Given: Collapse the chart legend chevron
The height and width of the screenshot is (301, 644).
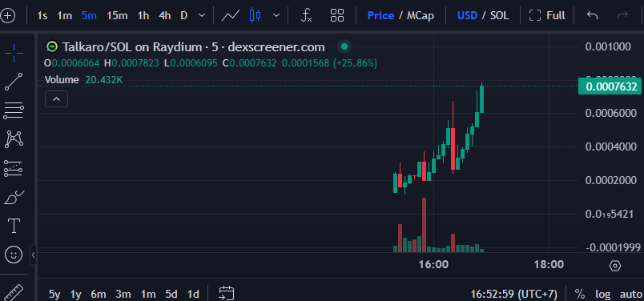Looking at the screenshot, I should pos(56,99).
